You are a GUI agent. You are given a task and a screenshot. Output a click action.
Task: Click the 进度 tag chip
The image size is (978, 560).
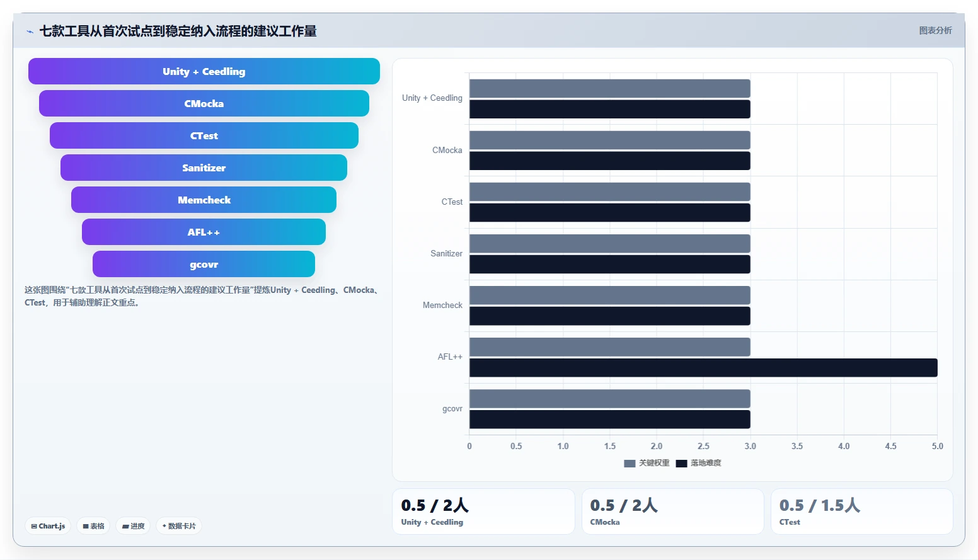click(x=134, y=526)
